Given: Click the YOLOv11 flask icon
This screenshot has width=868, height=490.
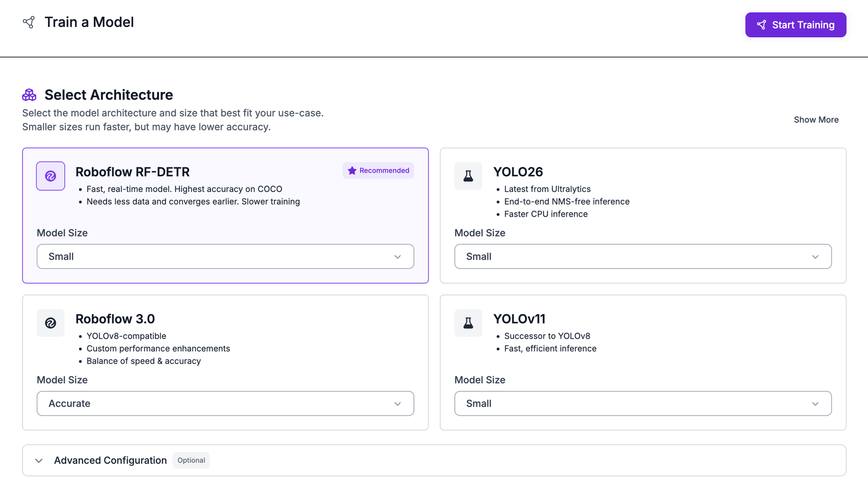Looking at the screenshot, I should point(468,323).
